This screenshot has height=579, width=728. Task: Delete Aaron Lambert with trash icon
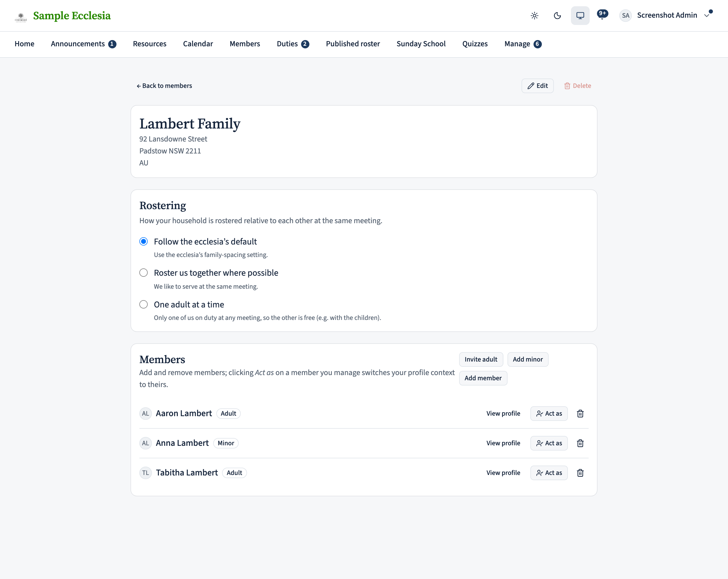tap(580, 414)
